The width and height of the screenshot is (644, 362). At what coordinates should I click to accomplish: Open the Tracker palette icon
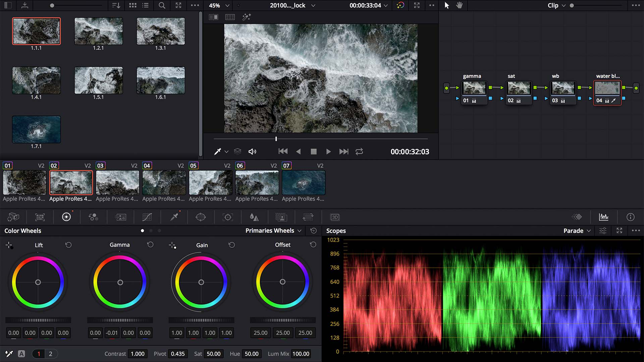click(228, 217)
